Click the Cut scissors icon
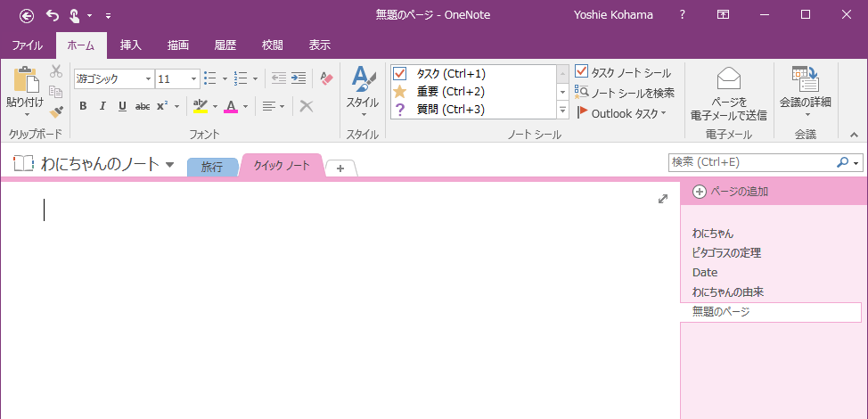This screenshot has width=868, height=419. 56,70
